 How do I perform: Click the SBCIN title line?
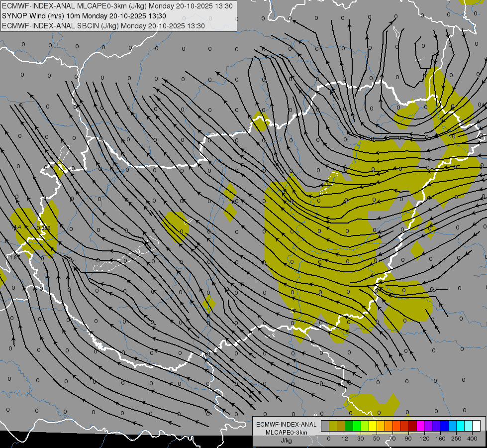[x=103, y=26]
